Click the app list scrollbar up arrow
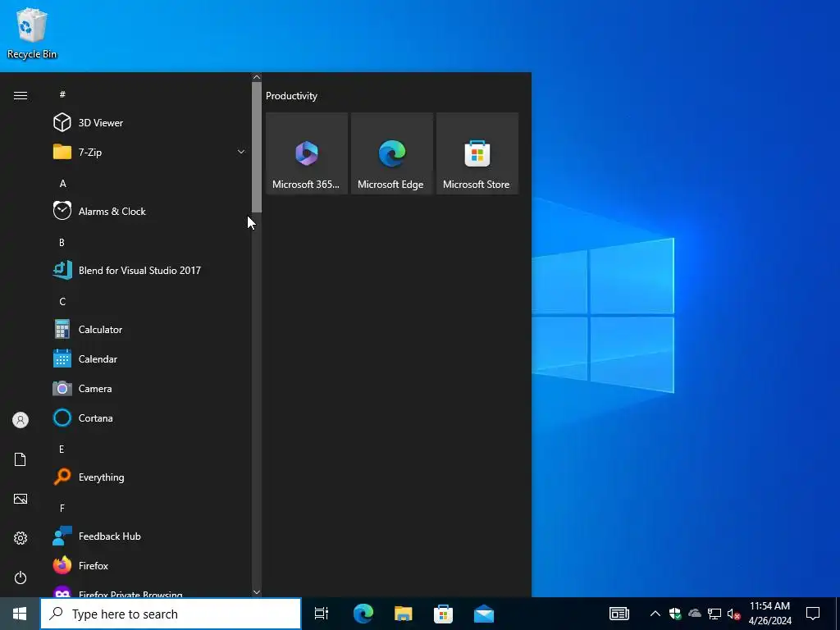 click(257, 77)
